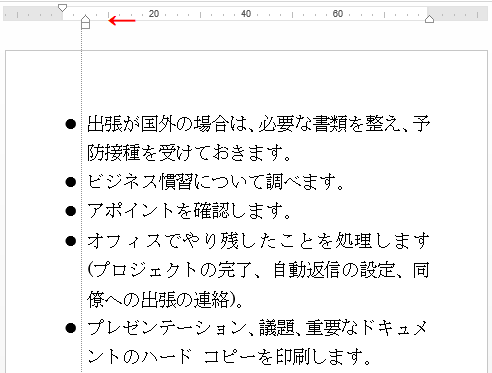Image resolution: width=492 pixels, height=373 pixels.
Task: Click the bullet before アポイントを確認します
Action: [71, 211]
